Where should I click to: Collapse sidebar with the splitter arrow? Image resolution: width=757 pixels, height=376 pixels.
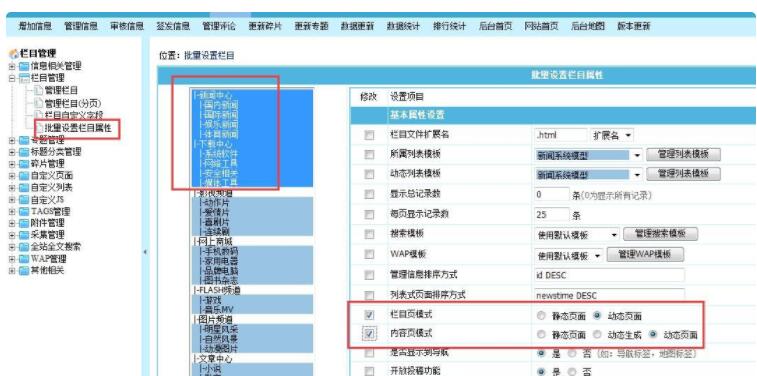tap(144, 252)
